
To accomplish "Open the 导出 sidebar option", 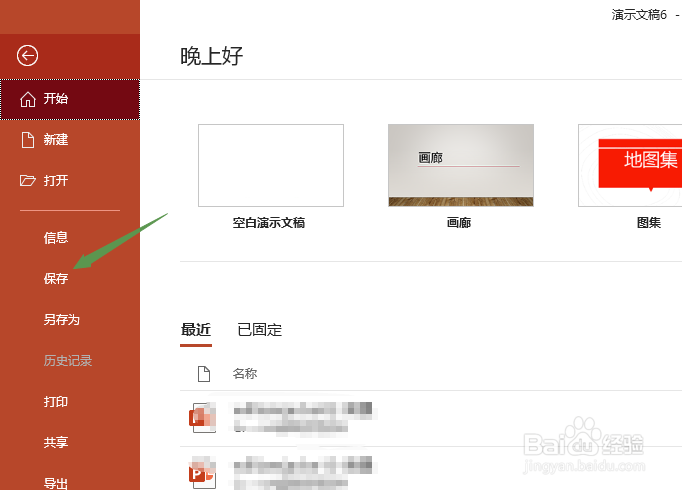I will coord(56,483).
